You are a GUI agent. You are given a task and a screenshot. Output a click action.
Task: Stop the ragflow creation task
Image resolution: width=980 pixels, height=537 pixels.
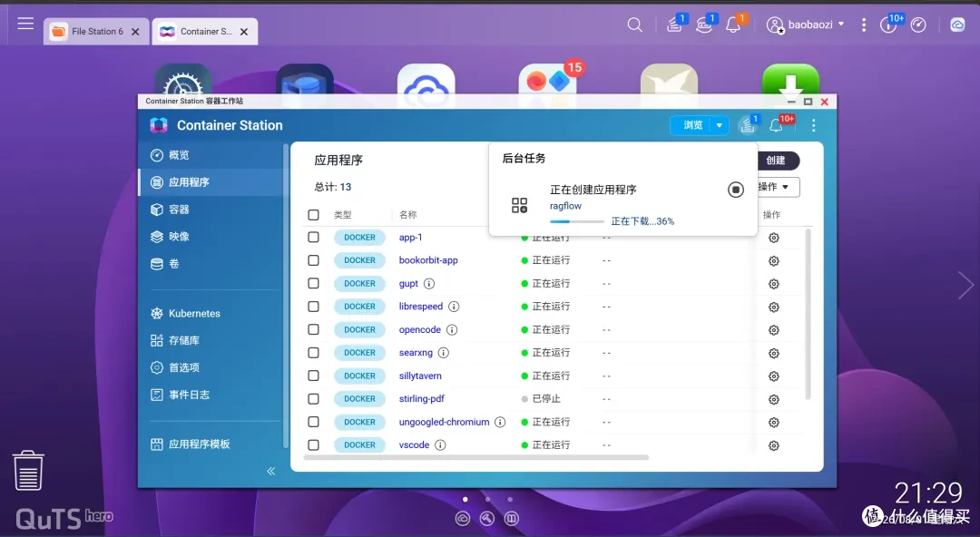click(x=736, y=190)
